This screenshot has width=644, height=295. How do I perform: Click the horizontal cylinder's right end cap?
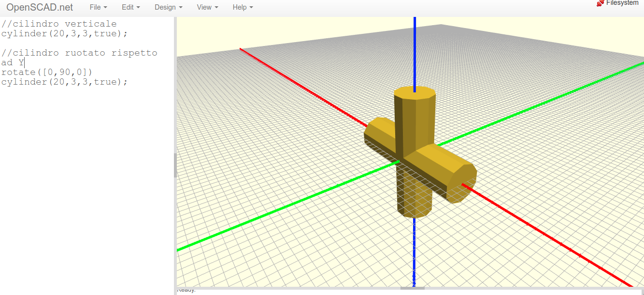point(461,183)
